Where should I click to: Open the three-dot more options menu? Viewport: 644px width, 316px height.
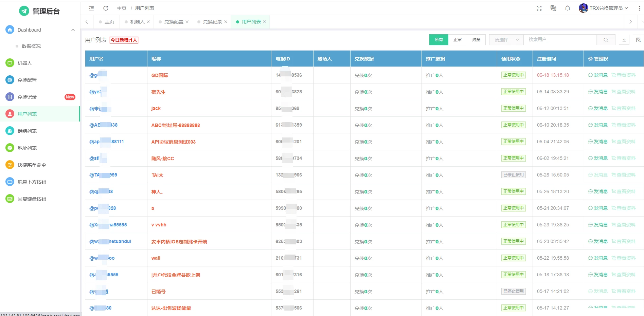click(639, 8)
